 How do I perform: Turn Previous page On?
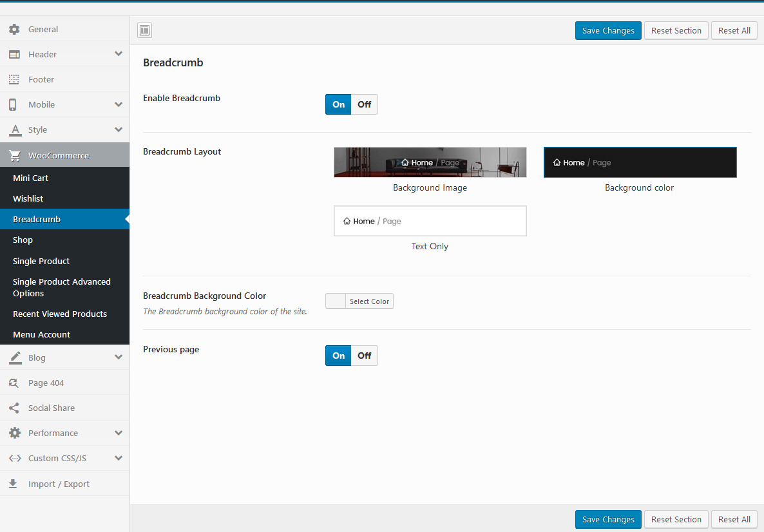(x=338, y=356)
